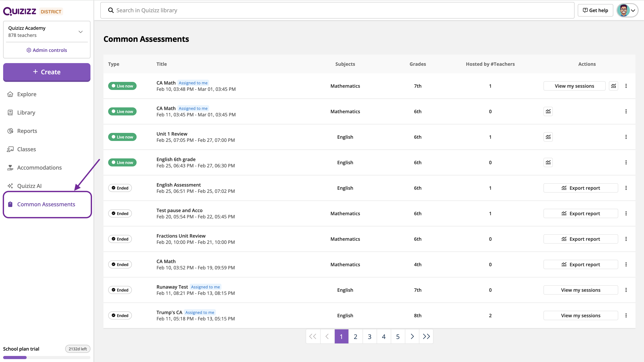Click the Create button
644x362 pixels.
[x=47, y=72]
